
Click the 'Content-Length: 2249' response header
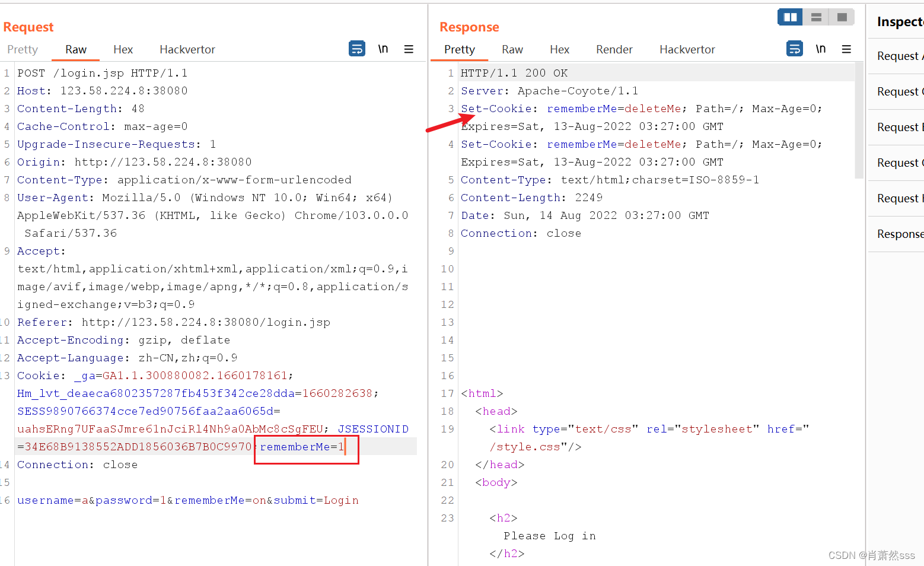pos(532,198)
